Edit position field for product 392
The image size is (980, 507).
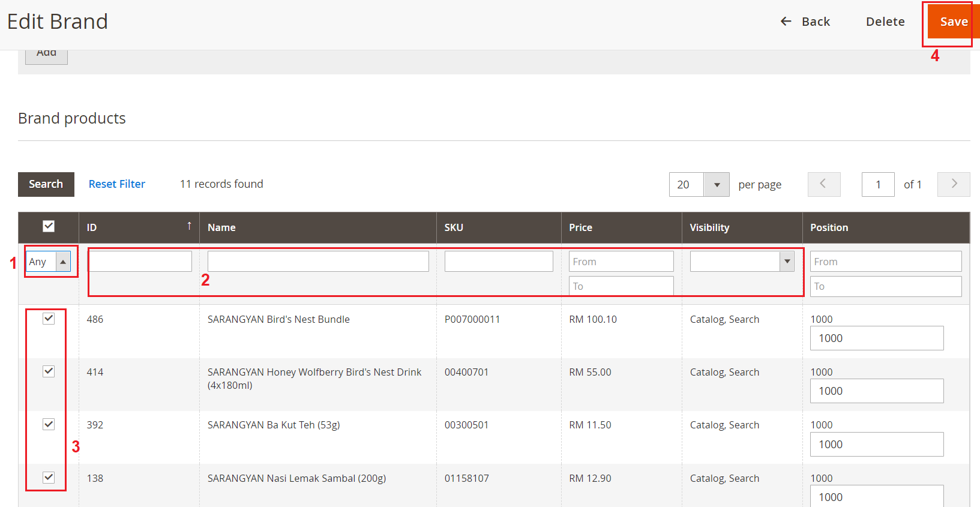(x=877, y=445)
